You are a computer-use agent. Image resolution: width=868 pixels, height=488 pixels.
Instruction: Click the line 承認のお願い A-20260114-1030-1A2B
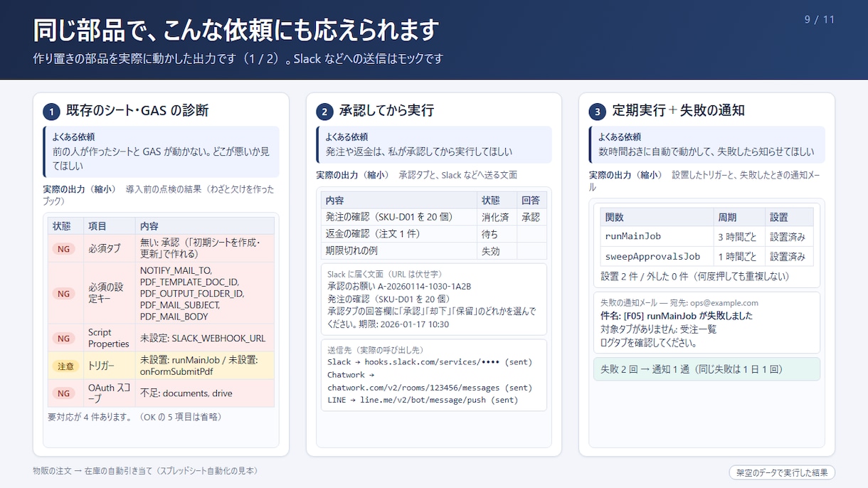tap(399, 286)
